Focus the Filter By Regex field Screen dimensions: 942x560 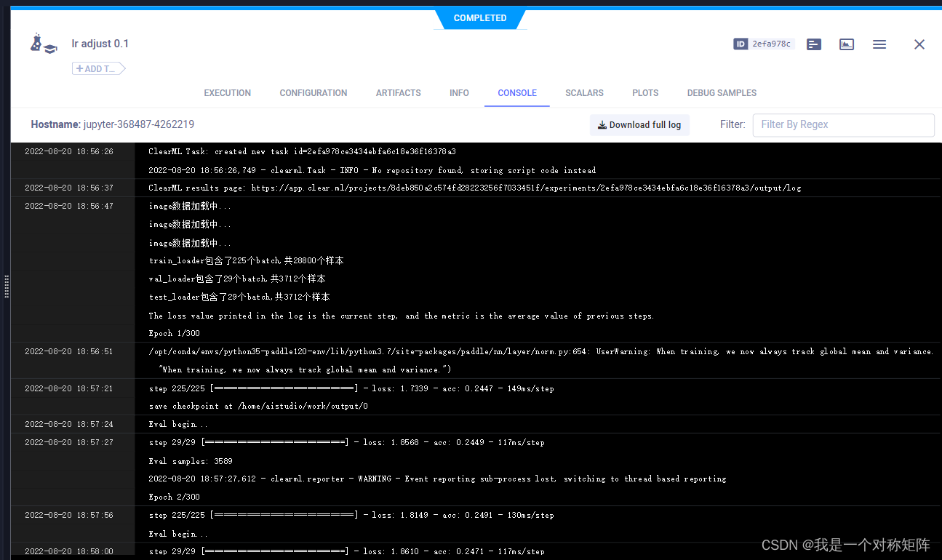(x=843, y=125)
